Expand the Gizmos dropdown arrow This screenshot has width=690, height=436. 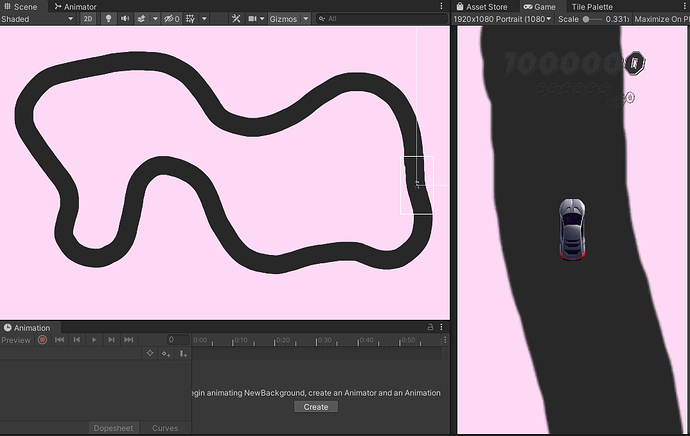(305, 19)
